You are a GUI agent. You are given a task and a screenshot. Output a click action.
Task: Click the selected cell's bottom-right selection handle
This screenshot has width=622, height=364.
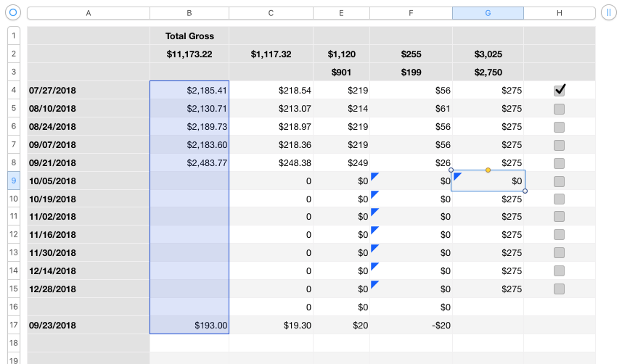[525, 191]
